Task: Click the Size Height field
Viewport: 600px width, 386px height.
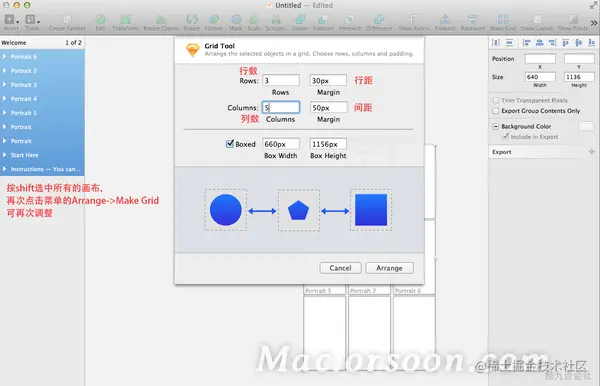Action: (x=579, y=77)
